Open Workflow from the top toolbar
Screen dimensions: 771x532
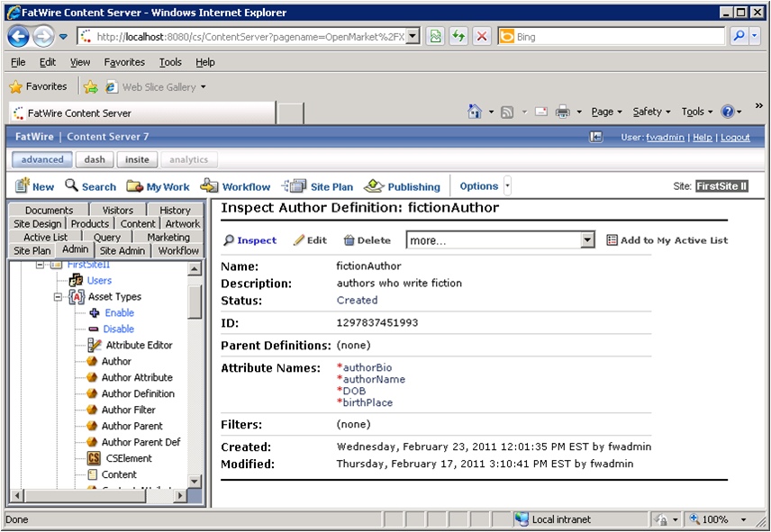235,186
